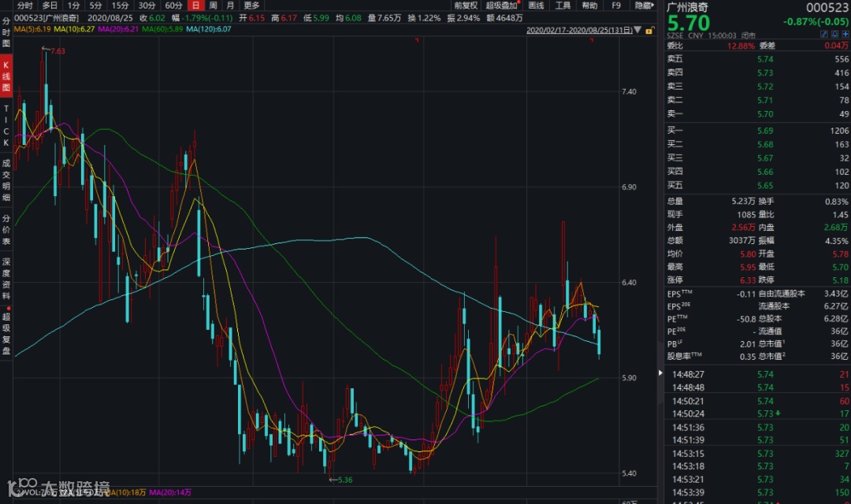Click the 14:48:27 trade tick row

[x=758, y=374]
